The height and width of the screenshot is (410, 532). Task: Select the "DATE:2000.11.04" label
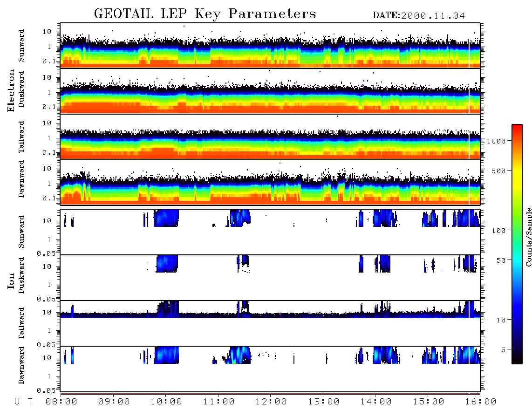tap(419, 15)
